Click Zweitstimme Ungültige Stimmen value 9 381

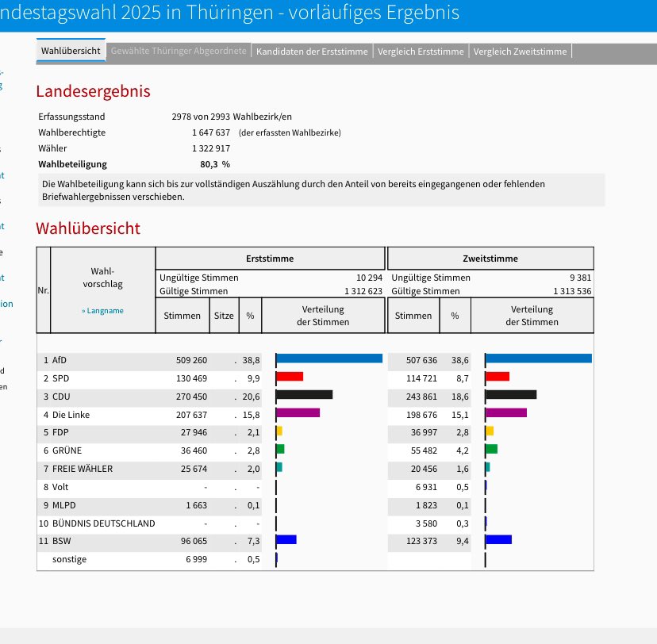pos(580,278)
